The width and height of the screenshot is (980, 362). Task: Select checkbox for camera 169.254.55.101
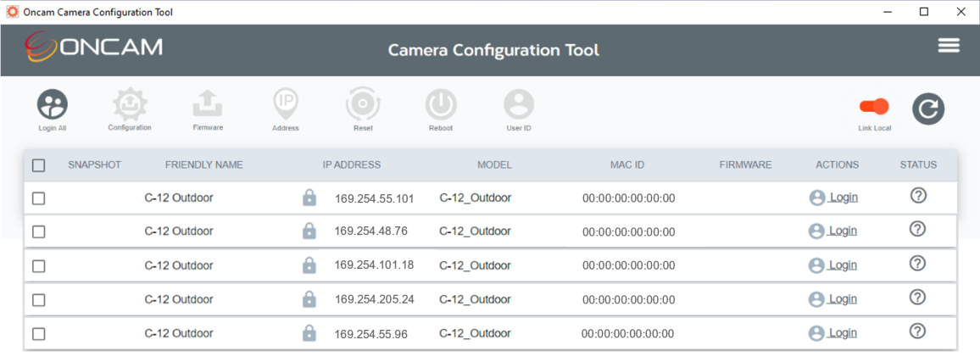39,198
